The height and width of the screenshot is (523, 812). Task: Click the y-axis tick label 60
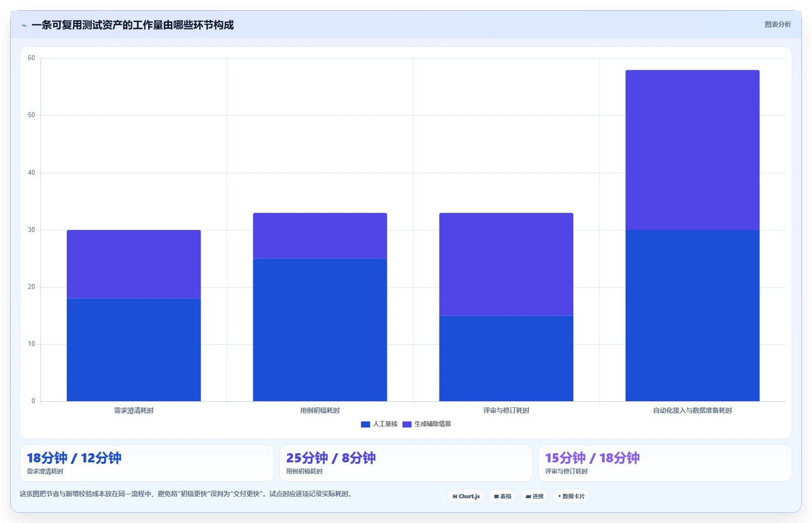click(x=31, y=58)
